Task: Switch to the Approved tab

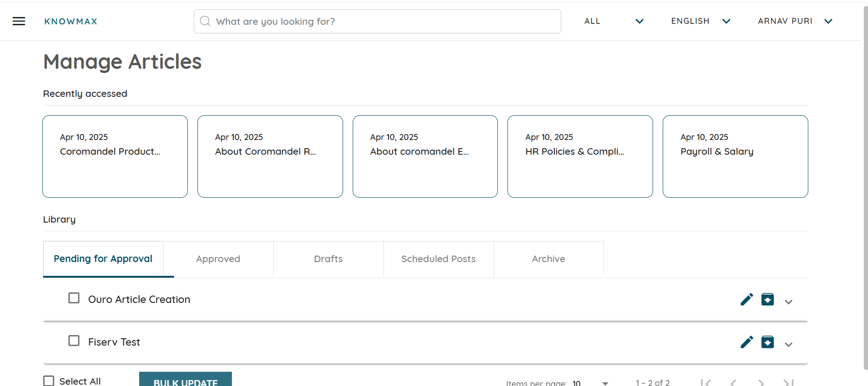Action: point(218,259)
